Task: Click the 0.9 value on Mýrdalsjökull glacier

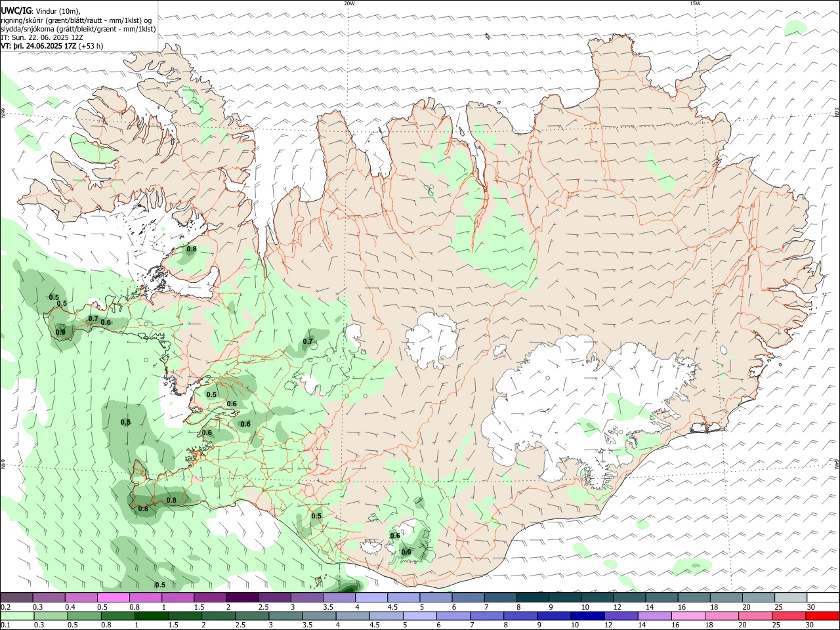Action: [x=406, y=552]
